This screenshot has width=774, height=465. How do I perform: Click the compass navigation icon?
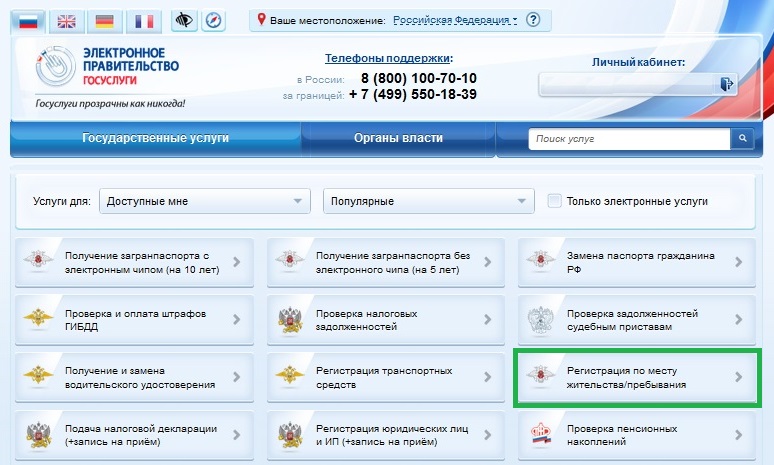pyautogui.click(x=213, y=20)
